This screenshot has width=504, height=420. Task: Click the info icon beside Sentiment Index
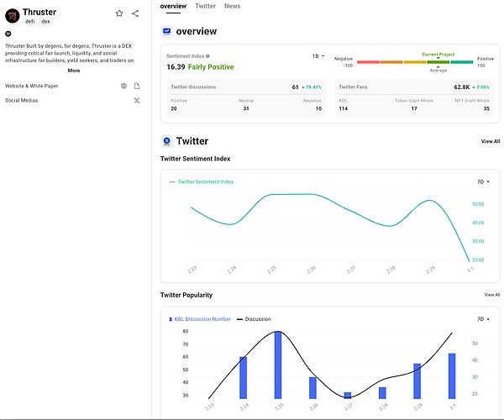click(x=207, y=56)
